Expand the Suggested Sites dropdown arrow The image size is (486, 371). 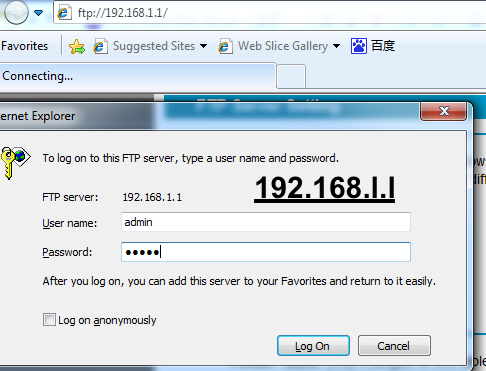click(203, 46)
